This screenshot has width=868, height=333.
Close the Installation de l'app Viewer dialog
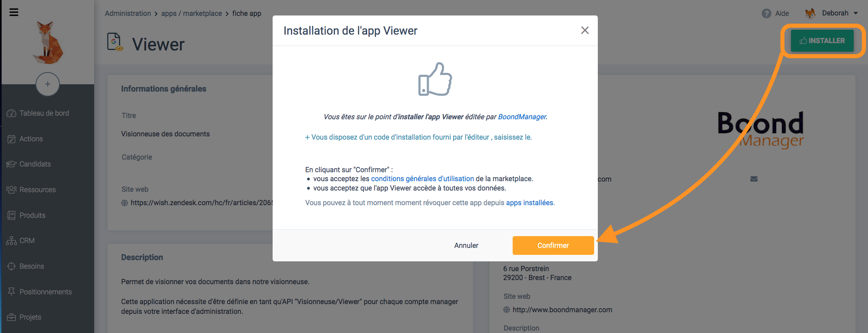click(x=585, y=30)
